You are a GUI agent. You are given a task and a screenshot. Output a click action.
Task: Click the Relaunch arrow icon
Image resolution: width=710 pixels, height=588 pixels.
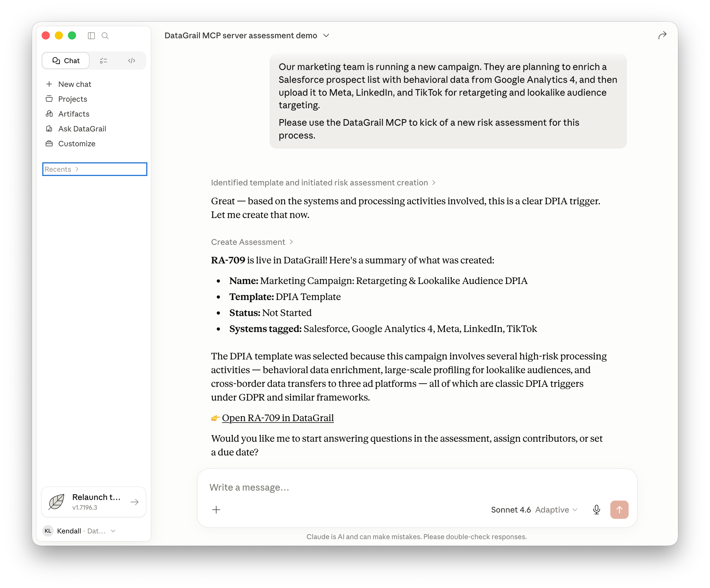pyautogui.click(x=135, y=502)
